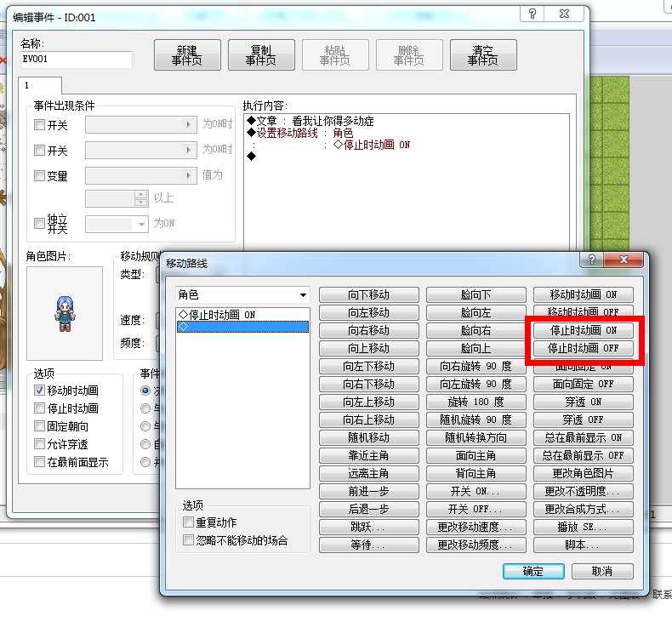Add 脸向右 command
The image size is (672, 639).
click(x=476, y=330)
